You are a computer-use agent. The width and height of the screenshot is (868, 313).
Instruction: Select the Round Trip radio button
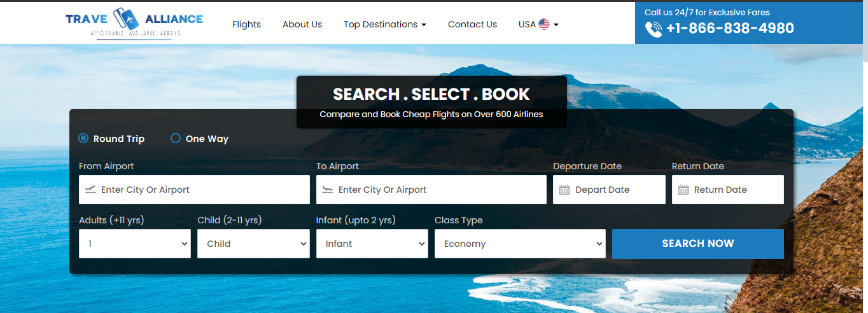(x=83, y=138)
